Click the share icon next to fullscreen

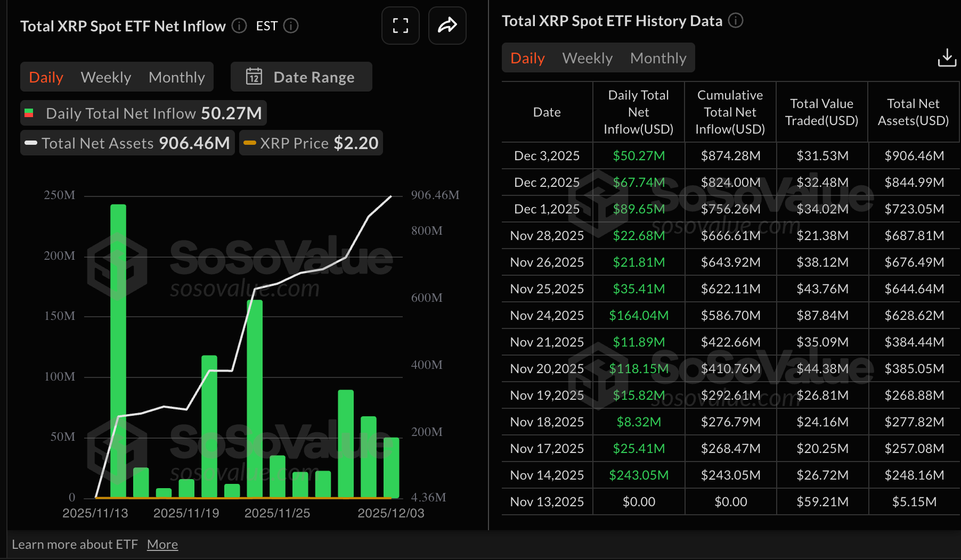click(447, 26)
